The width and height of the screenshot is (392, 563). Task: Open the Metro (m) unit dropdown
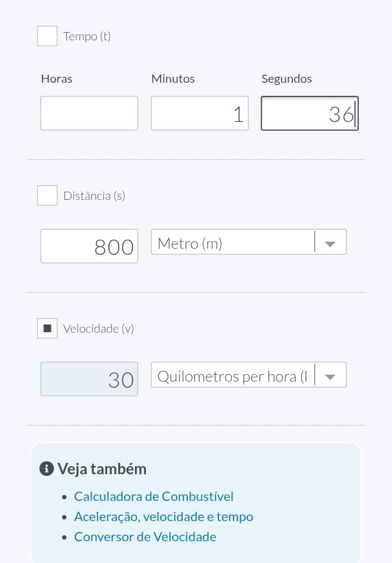pos(233,243)
